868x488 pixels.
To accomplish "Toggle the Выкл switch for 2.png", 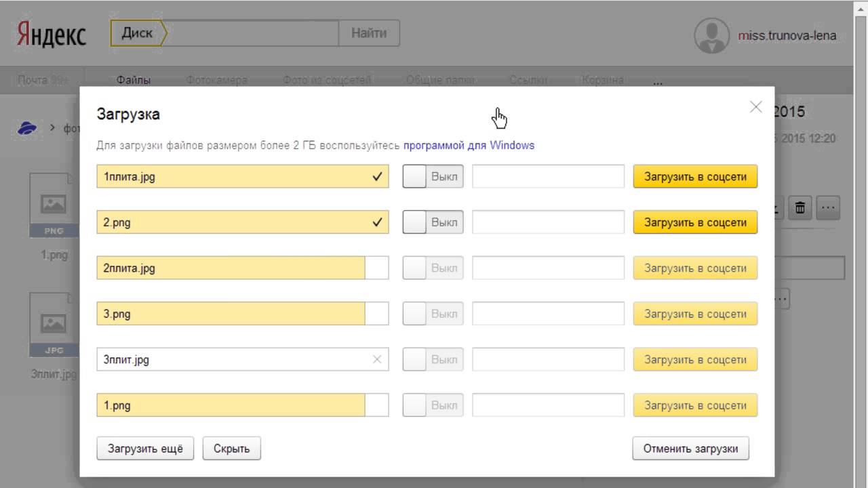I will tap(433, 222).
